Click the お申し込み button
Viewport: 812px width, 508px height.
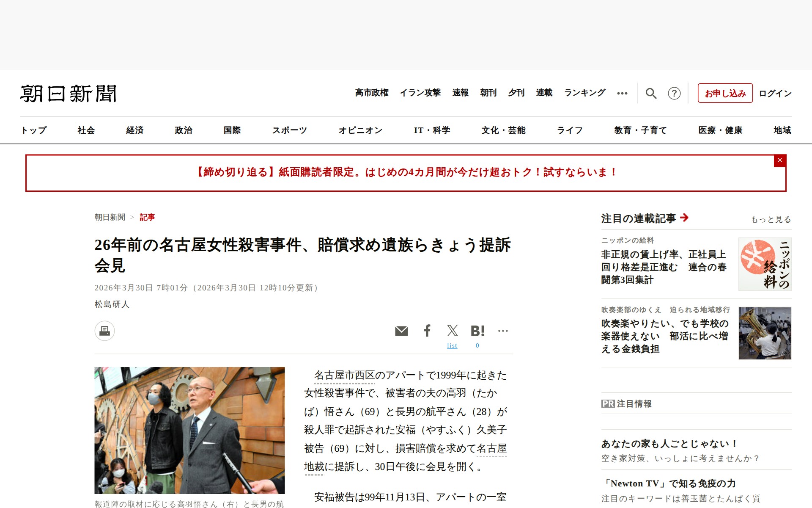point(725,93)
